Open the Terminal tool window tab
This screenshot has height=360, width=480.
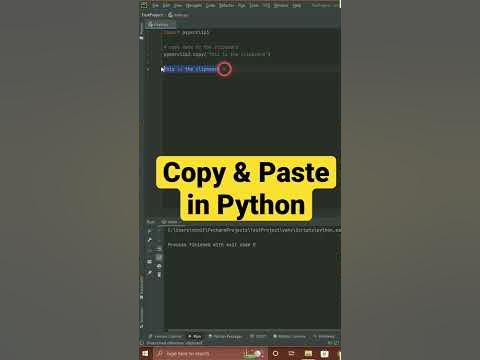click(324, 336)
